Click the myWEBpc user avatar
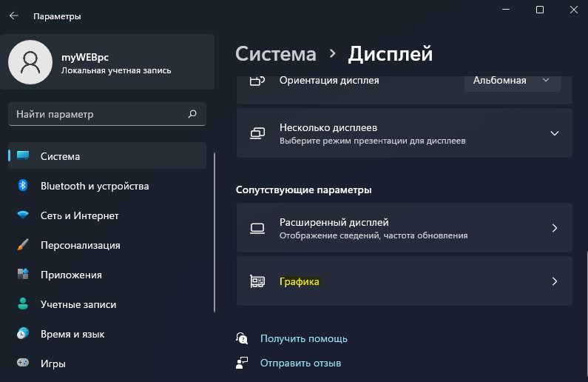The width and height of the screenshot is (588, 382). (x=30, y=62)
